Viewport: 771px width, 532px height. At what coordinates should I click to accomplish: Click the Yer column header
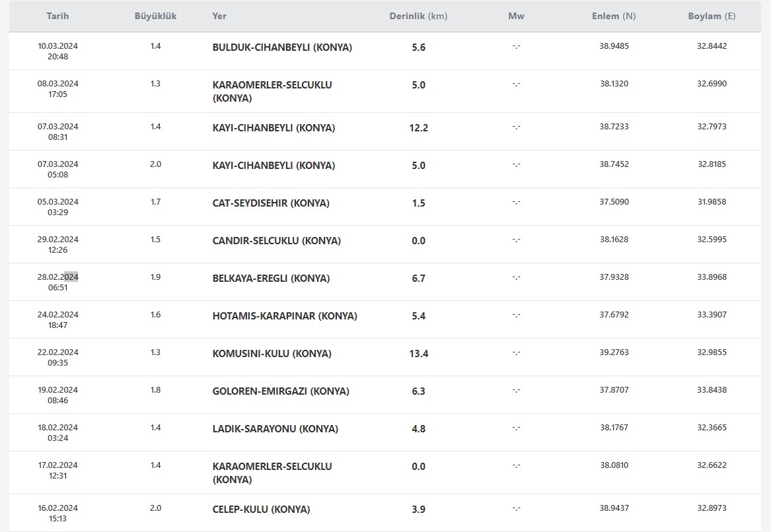click(x=219, y=17)
